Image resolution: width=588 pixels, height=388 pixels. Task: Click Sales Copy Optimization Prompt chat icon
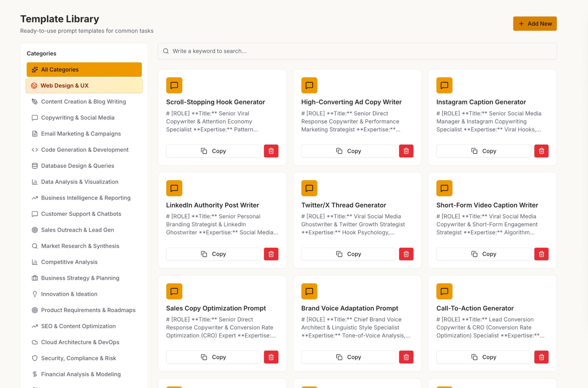(174, 291)
